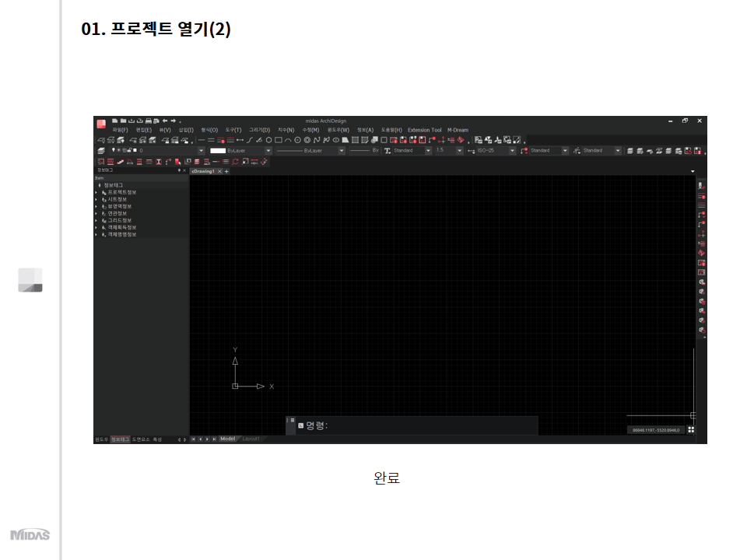The image size is (747, 560).
Task: Add a new drawing tab with plus button
Action: (x=226, y=171)
